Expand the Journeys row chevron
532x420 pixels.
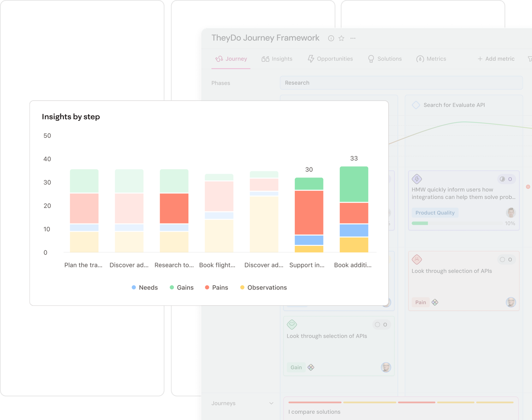coord(271,403)
